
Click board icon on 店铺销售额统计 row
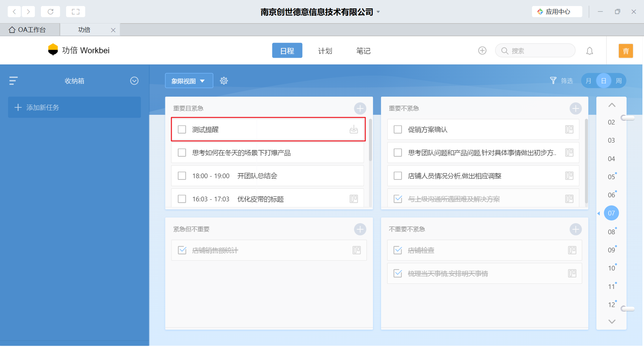click(x=357, y=250)
